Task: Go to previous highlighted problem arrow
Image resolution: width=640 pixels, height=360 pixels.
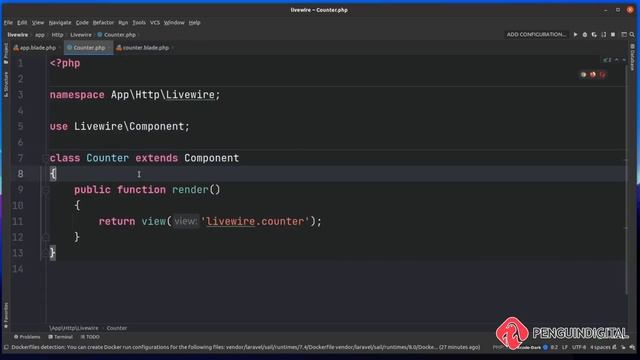Action: point(616,60)
